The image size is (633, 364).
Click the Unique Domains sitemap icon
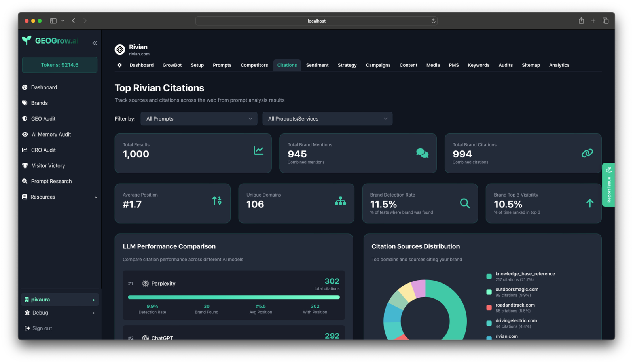340,201
